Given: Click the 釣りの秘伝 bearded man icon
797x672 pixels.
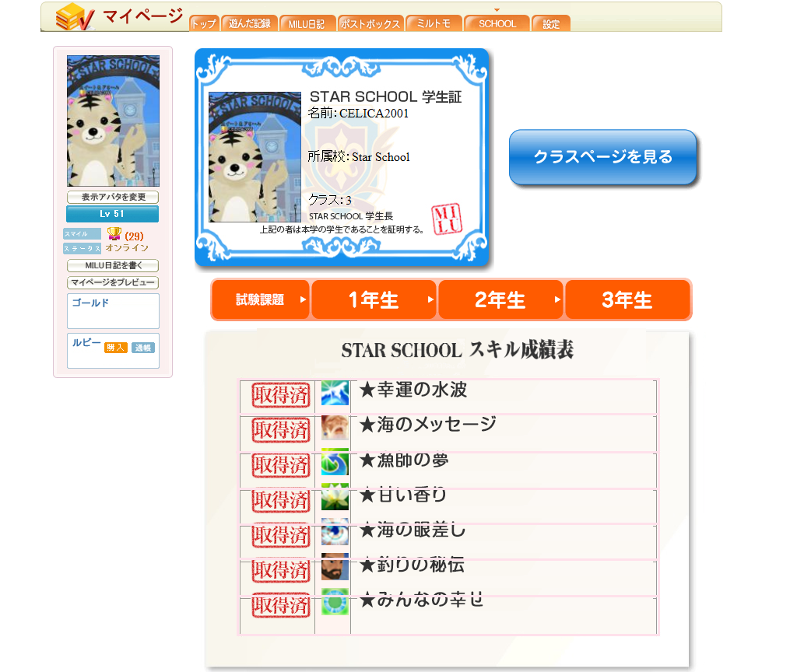Looking at the screenshot, I should [335, 567].
